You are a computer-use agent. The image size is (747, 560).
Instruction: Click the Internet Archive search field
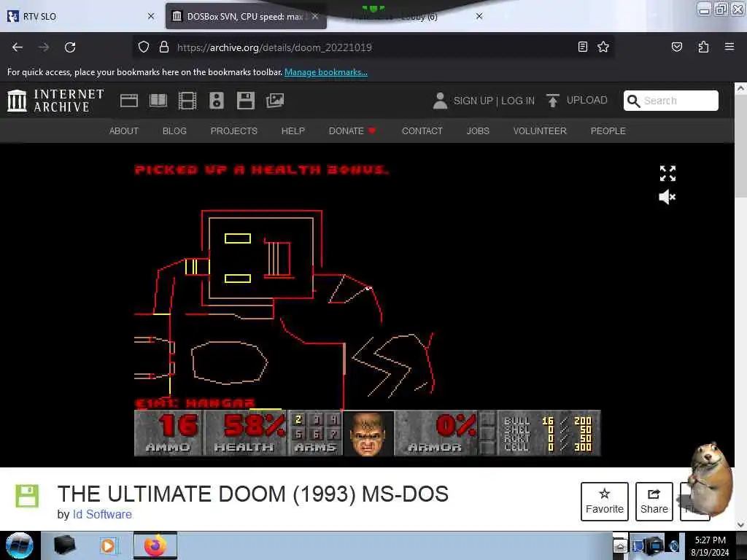click(x=671, y=101)
